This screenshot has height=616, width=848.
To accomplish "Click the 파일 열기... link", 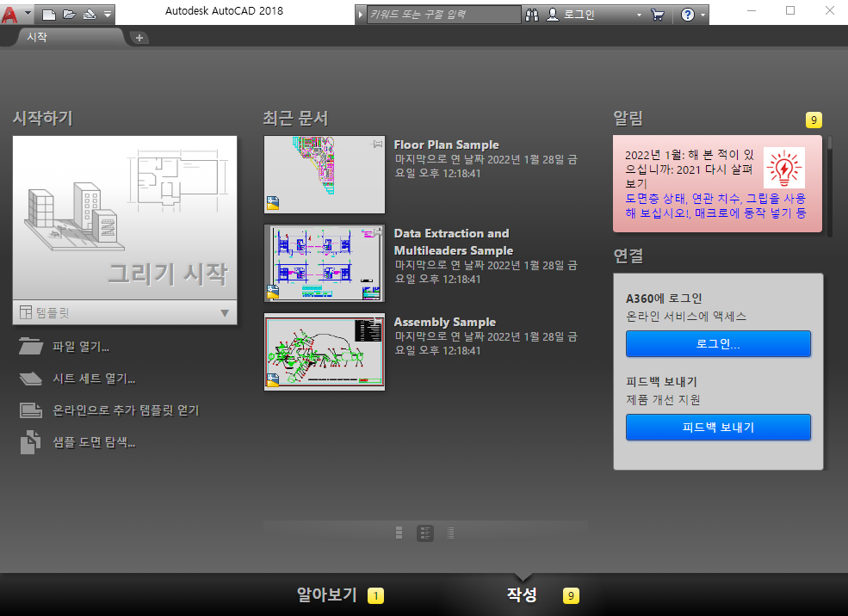I will (81, 347).
